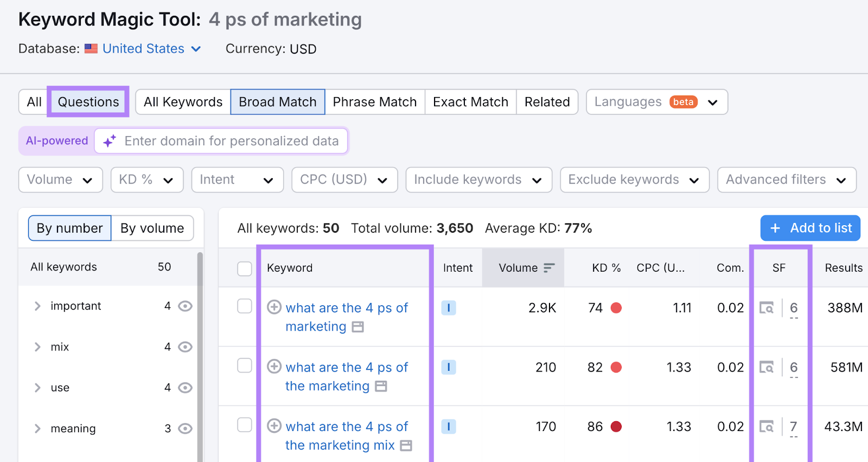868x462 pixels.
Task: Select the Questions tab
Action: tap(88, 102)
